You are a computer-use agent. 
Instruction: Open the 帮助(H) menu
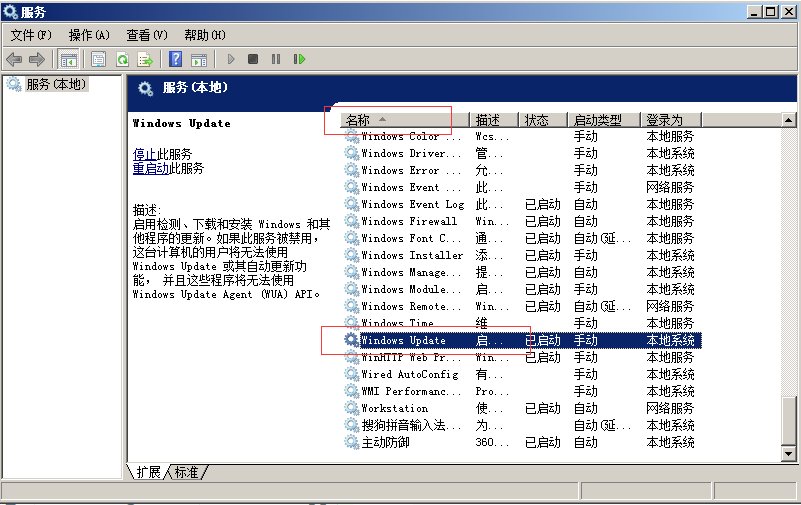tap(205, 35)
